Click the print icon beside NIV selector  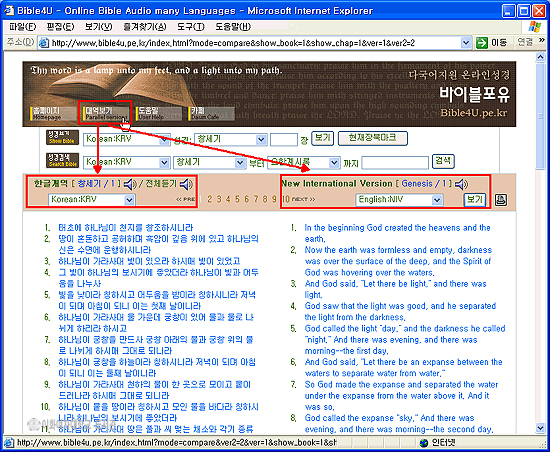501,200
